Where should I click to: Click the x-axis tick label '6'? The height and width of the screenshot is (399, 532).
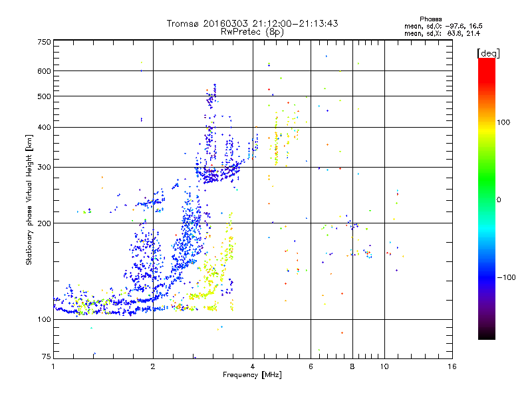(x=311, y=366)
